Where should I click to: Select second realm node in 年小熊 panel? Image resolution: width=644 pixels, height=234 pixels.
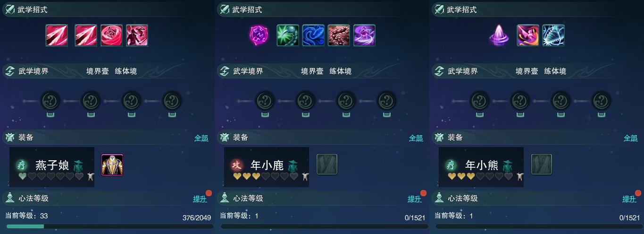520,101
